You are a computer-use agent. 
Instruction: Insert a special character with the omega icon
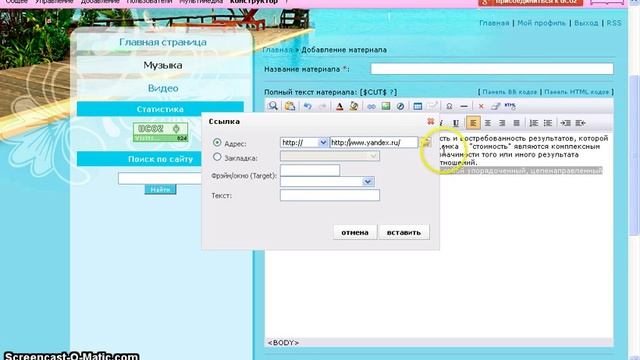[449, 106]
